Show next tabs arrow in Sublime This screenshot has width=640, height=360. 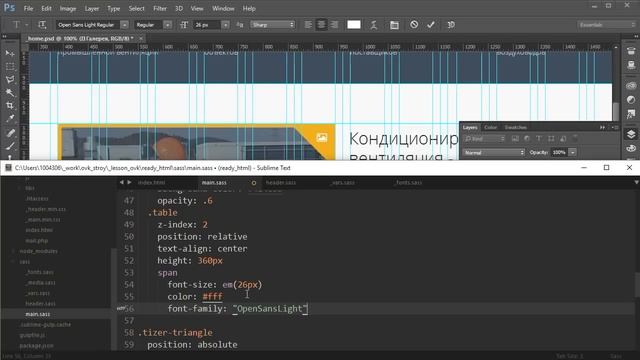point(129,182)
